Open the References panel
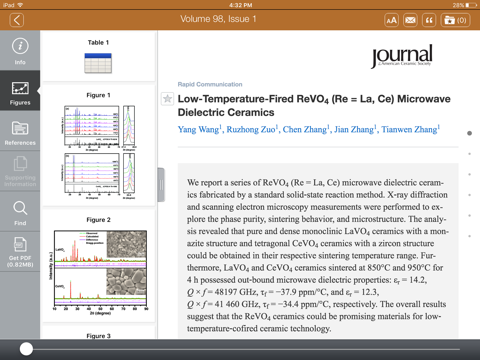The width and height of the screenshot is (480, 360). pos(20,131)
